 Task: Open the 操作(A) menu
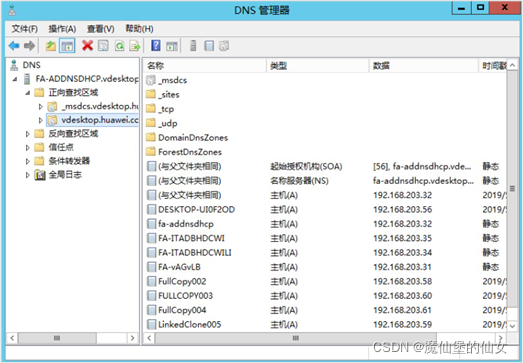point(62,29)
